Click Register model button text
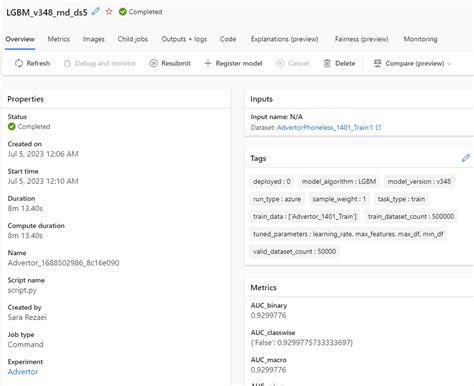 click(239, 63)
